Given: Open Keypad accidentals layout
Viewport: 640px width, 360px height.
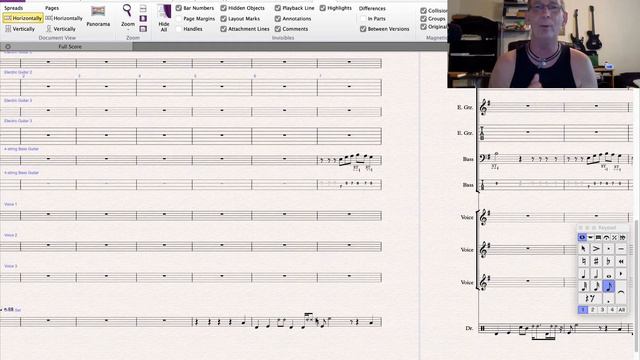Looking at the screenshot, I should (622, 237).
